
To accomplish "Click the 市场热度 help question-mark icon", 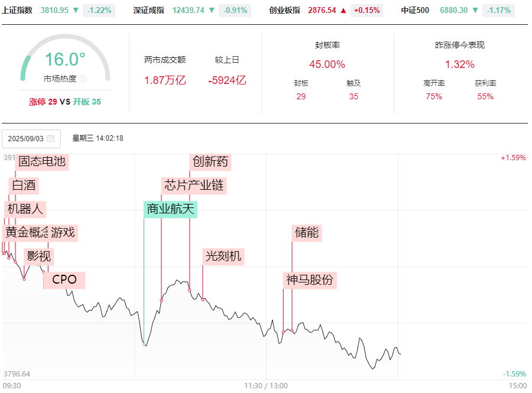I will 83,79.
